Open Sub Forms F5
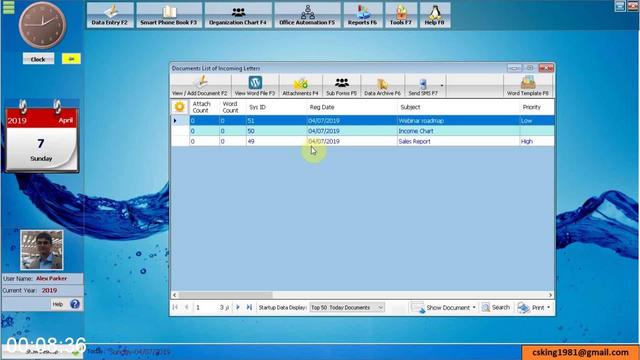 [x=342, y=86]
